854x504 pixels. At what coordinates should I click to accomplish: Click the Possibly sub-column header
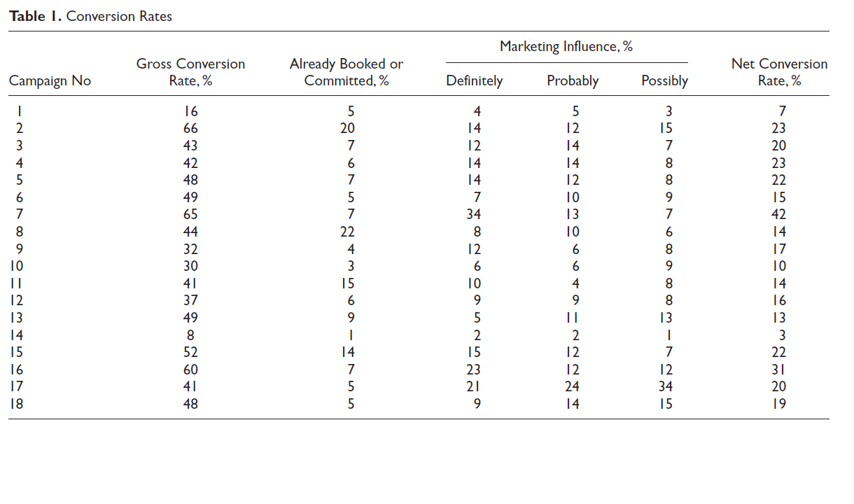664,80
